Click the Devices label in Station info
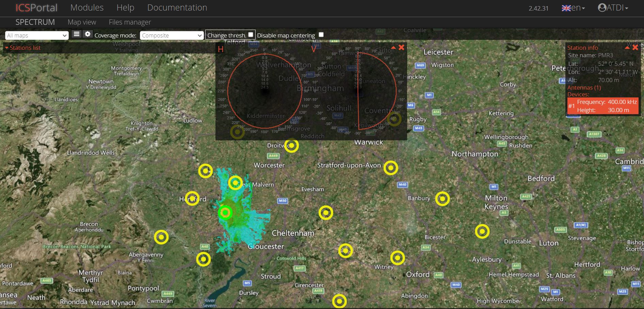This screenshot has height=309, width=644. tap(578, 94)
